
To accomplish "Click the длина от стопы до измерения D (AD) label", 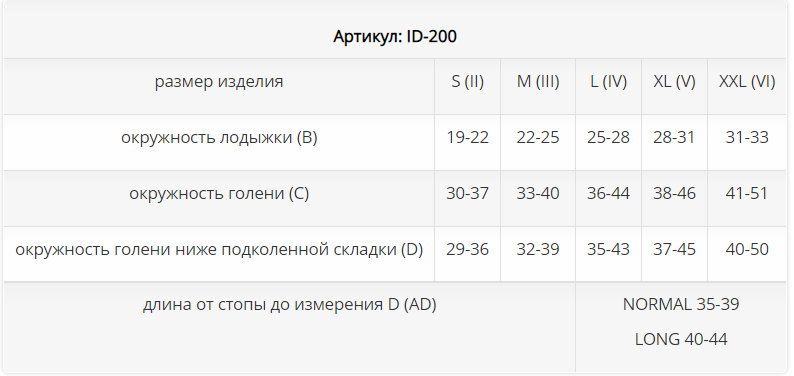I will pos(289,305).
